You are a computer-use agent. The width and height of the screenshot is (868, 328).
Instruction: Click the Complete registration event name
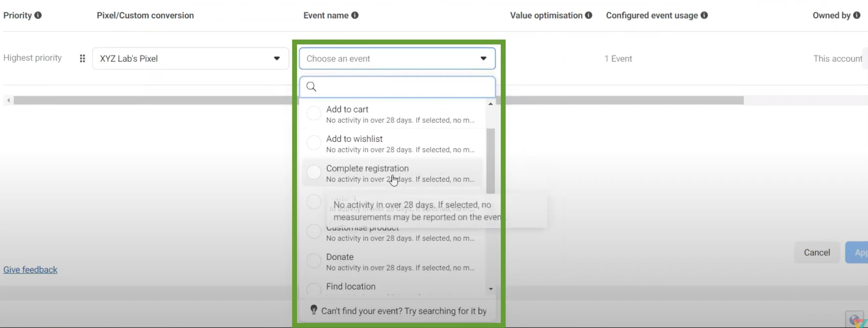click(367, 168)
